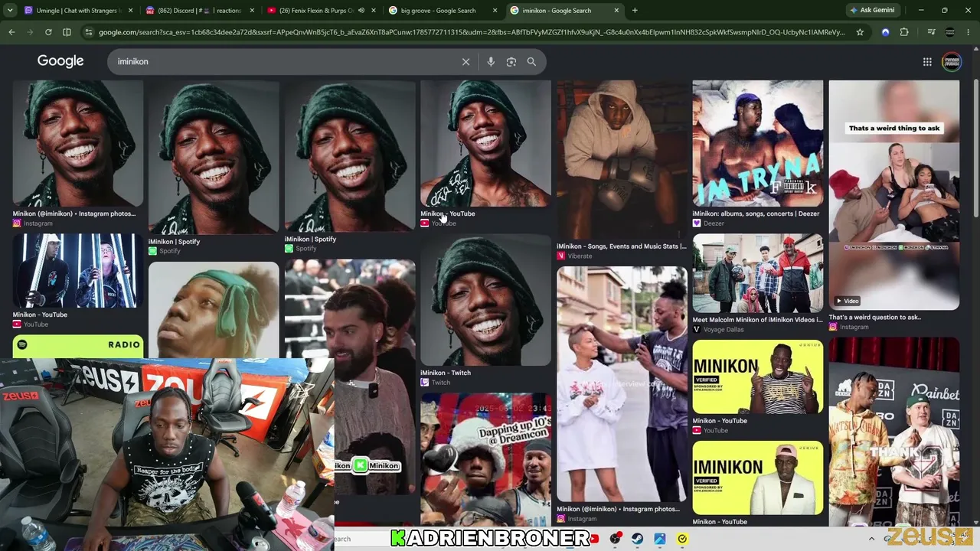
Task: Switch to the Umingle chat tab
Action: [80, 11]
